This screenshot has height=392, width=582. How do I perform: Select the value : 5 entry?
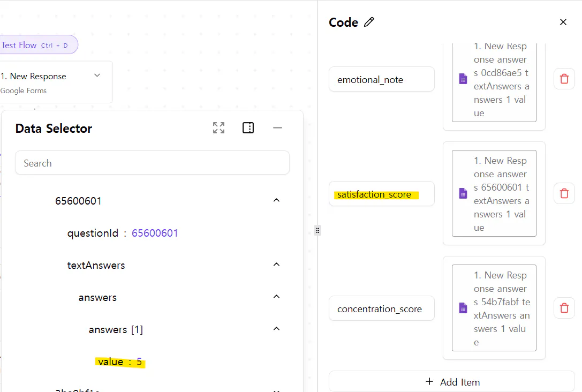point(120,362)
